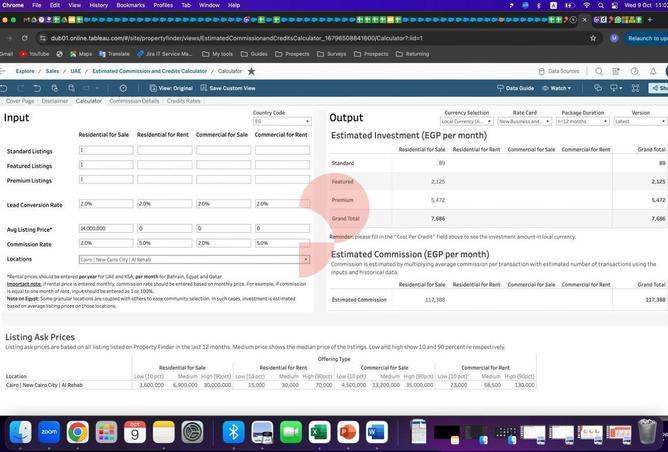Screen dimensions: 668x452
Task: Switch to Disclaimer tab
Action: pyautogui.click(x=55, y=101)
